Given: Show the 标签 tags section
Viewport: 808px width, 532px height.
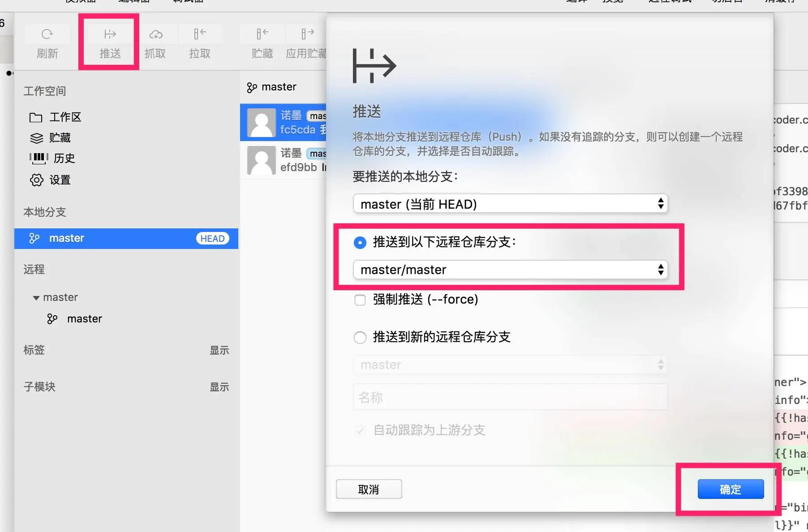Looking at the screenshot, I should tap(219, 350).
